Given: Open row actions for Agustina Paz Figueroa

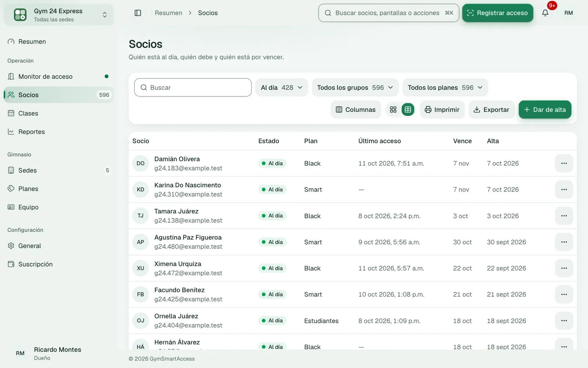Looking at the screenshot, I should click(x=564, y=242).
